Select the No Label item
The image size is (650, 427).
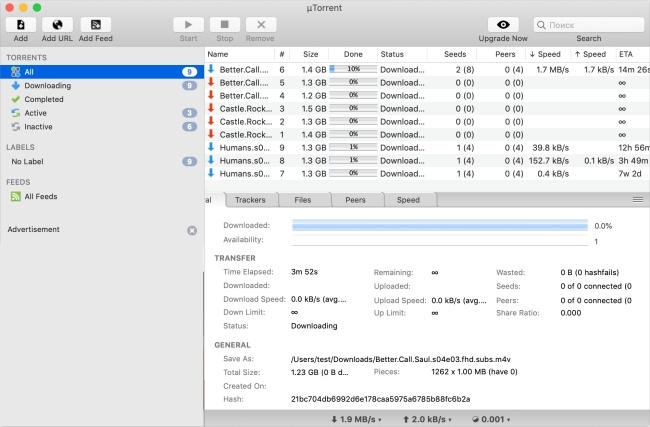(x=102, y=161)
